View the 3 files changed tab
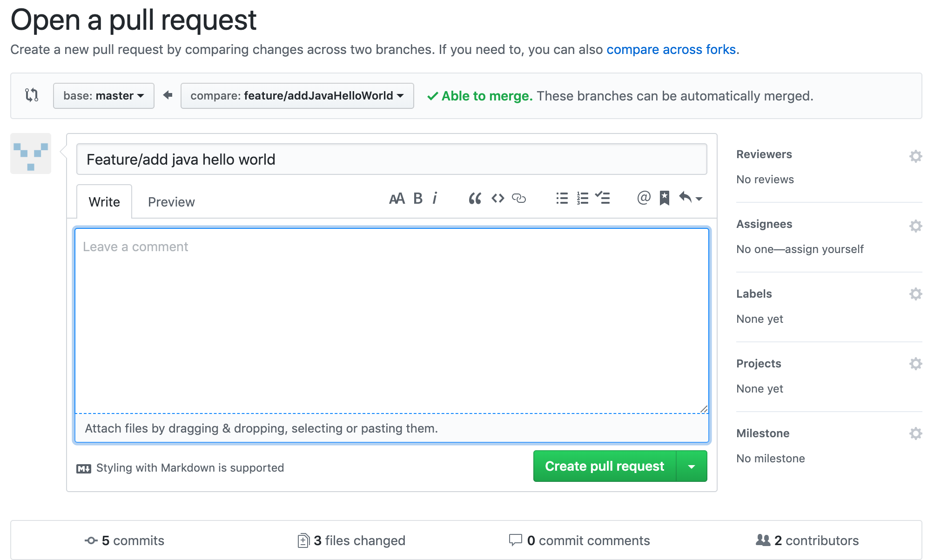Viewport: 941px width, 560px height. (x=352, y=540)
